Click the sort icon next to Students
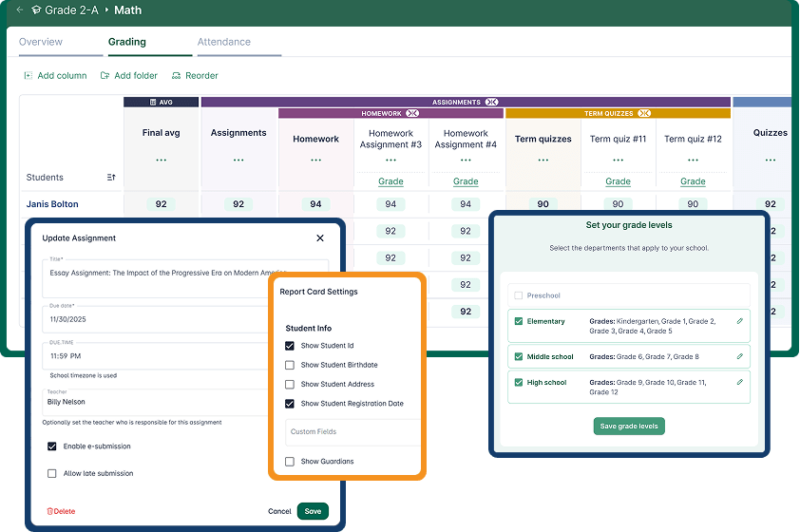 [x=111, y=178]
